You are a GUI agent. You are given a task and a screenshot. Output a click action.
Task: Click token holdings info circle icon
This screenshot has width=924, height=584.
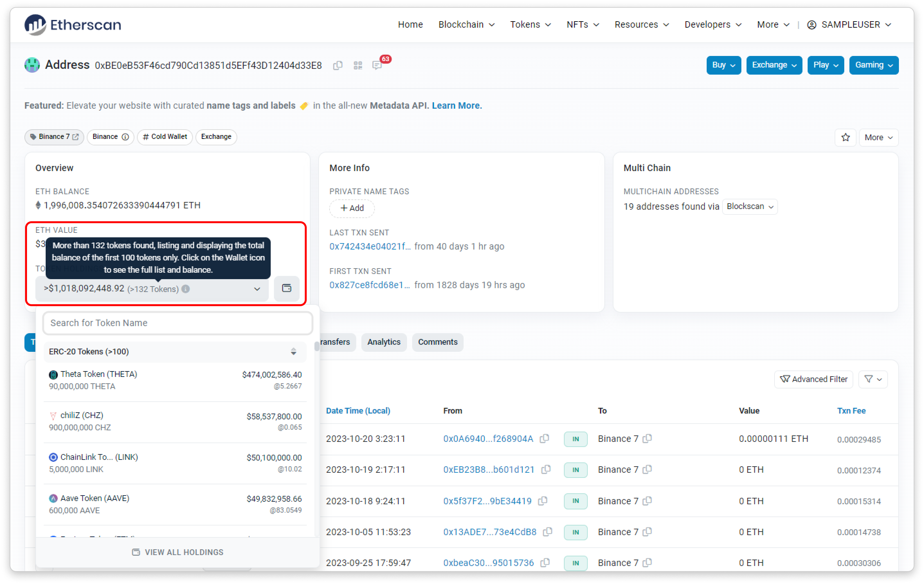pyautogui.click(x=186, y=289)
